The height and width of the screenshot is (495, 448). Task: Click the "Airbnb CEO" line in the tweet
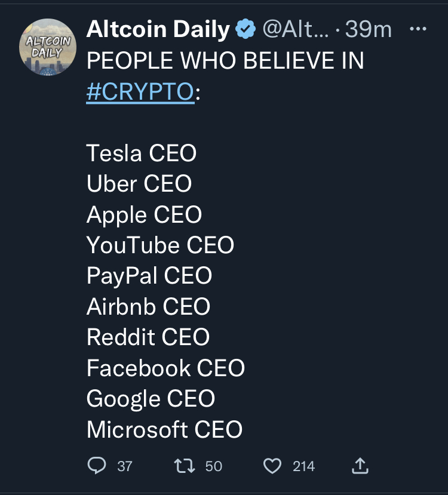pyautogui.click(x=148, y=307)
